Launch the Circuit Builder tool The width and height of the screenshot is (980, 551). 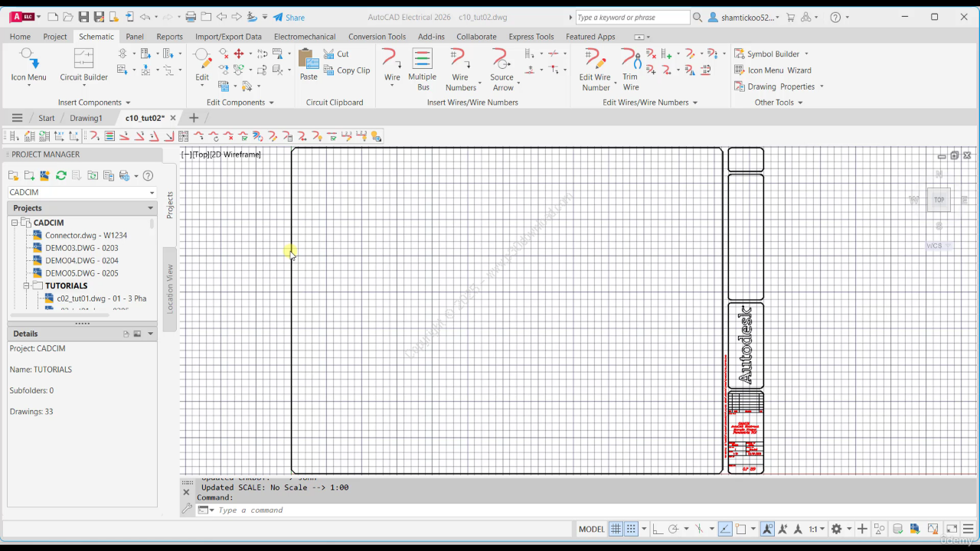point(83,64)
